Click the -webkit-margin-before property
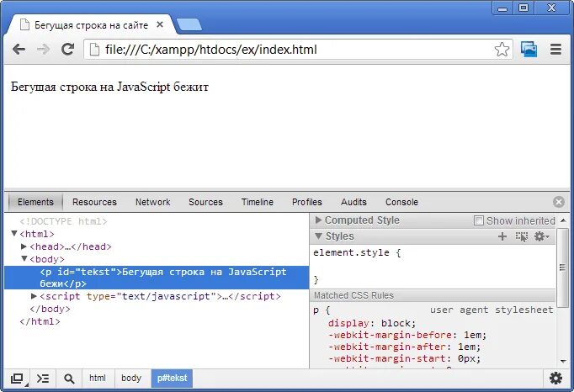Screen dimensions: 574x392 [407, 335]
